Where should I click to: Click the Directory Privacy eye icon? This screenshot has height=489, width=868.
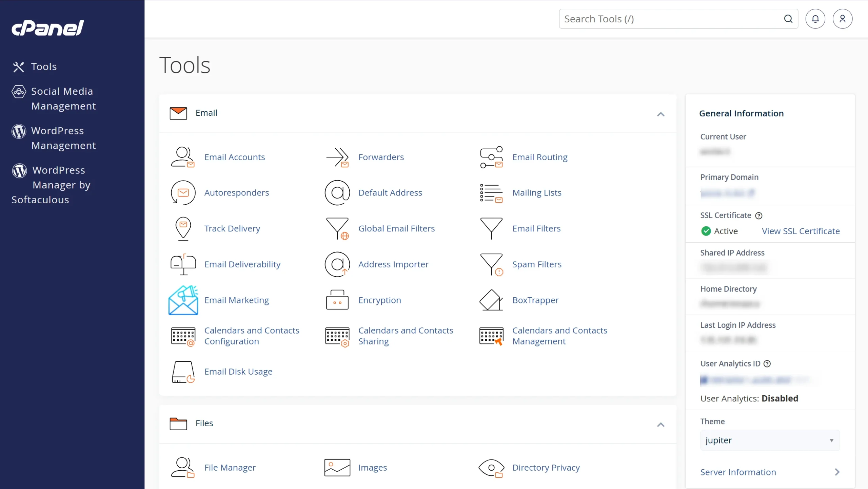491,468
